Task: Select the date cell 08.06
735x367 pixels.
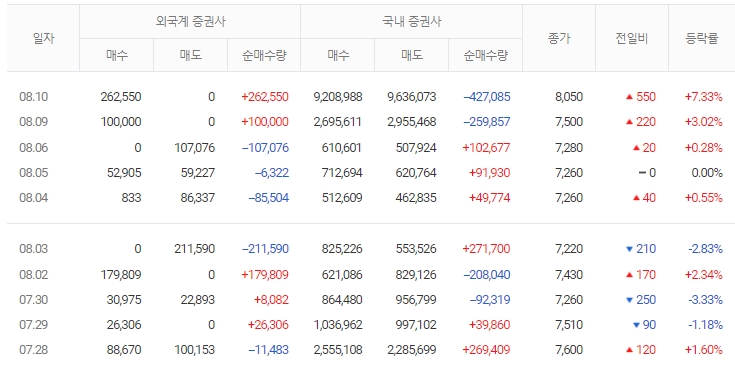Action: point(34,148)
